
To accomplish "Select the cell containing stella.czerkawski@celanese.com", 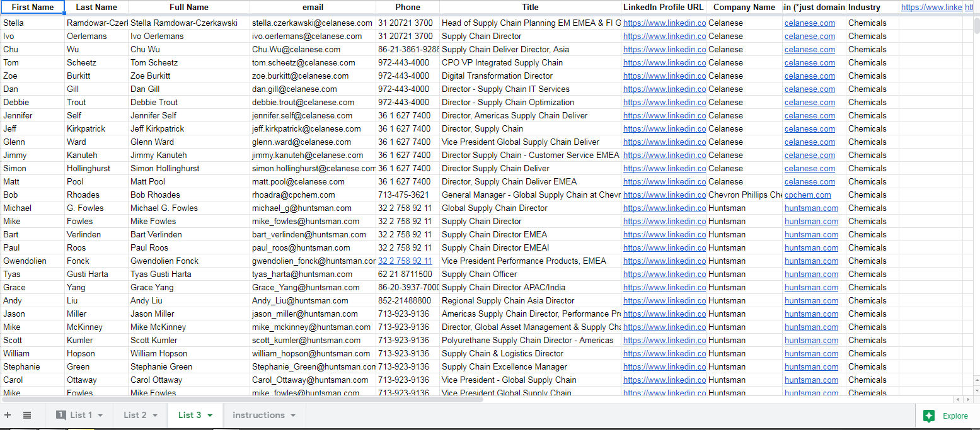I will tap(313, 23).
